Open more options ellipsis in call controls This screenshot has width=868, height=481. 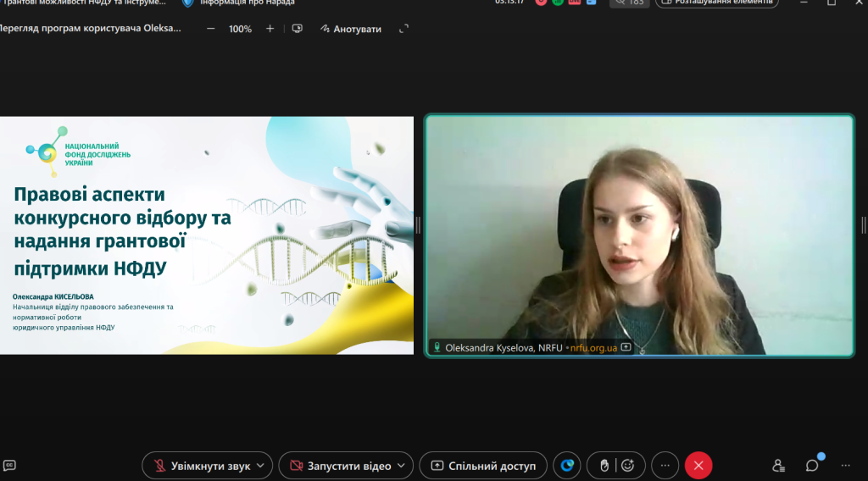click(x=665, y=466)
